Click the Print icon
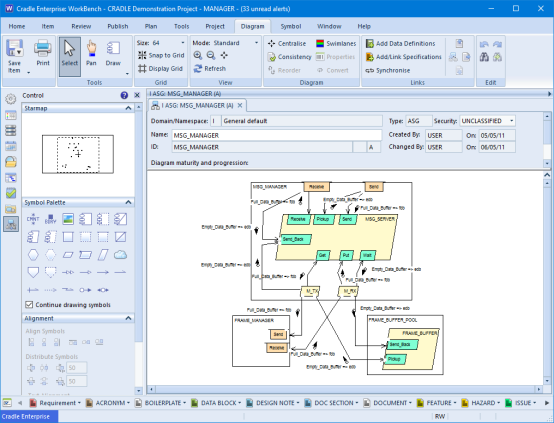 click(43, 48)
